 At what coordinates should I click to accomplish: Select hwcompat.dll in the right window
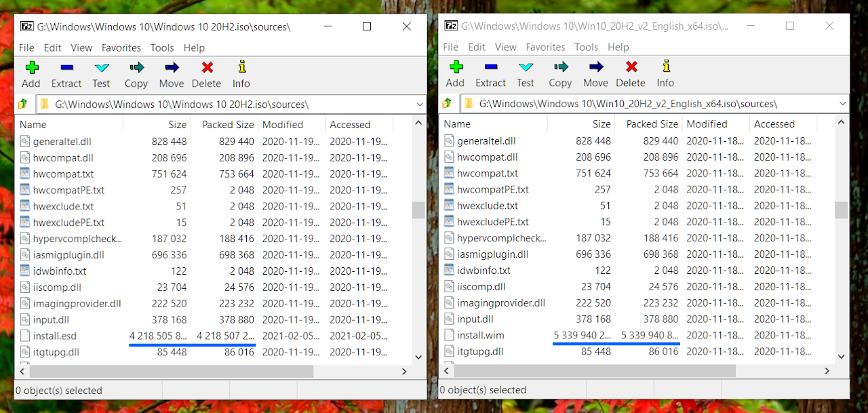point(488,157)
